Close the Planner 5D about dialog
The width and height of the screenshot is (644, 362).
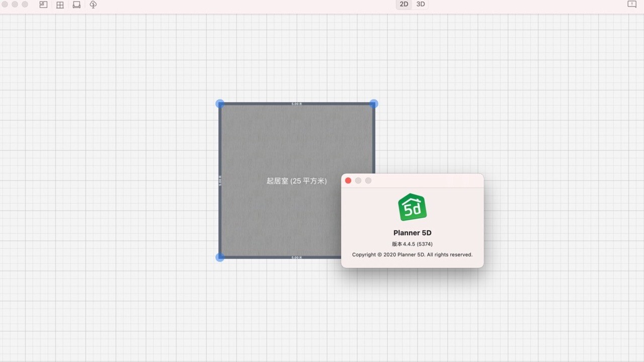(348, 180)
